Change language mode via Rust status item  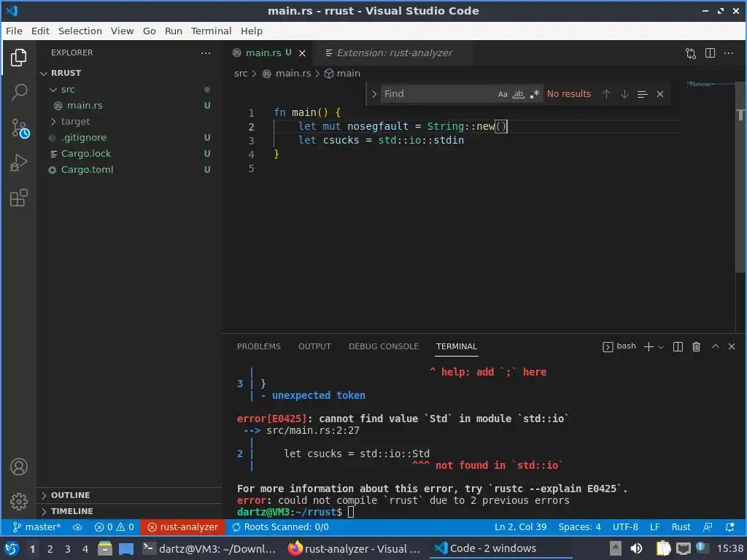681,527
